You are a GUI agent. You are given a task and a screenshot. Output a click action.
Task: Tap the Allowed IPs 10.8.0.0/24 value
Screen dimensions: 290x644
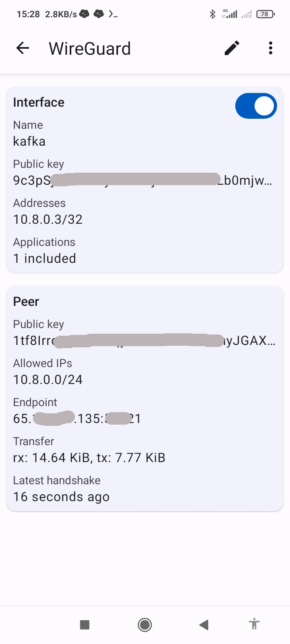[48, 380]
